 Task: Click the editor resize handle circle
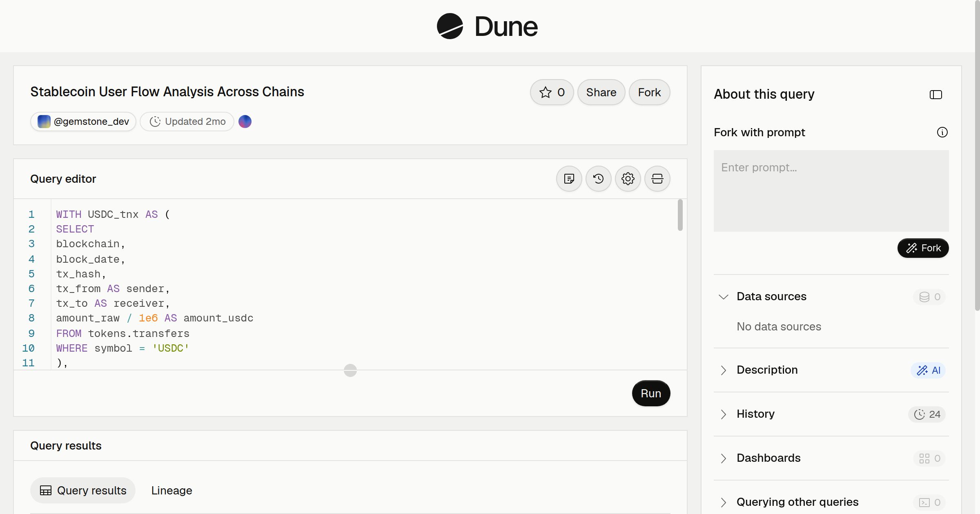pos(350,370)
